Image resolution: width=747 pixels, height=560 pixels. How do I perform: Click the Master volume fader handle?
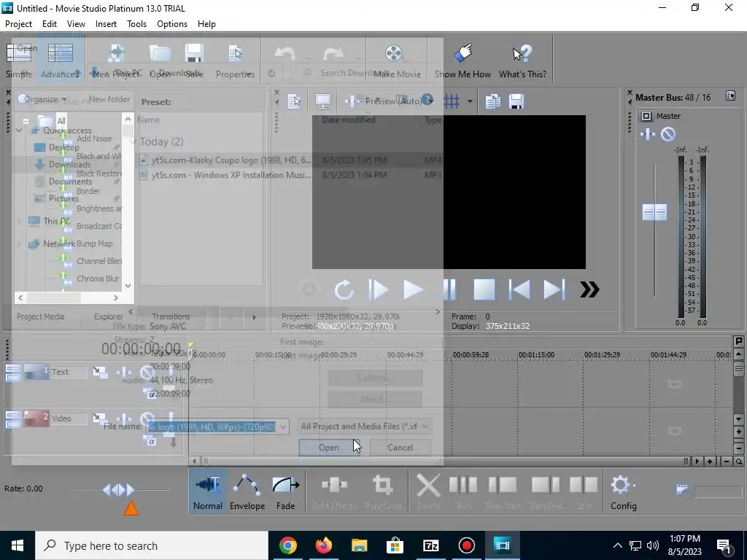coord(654,212)
